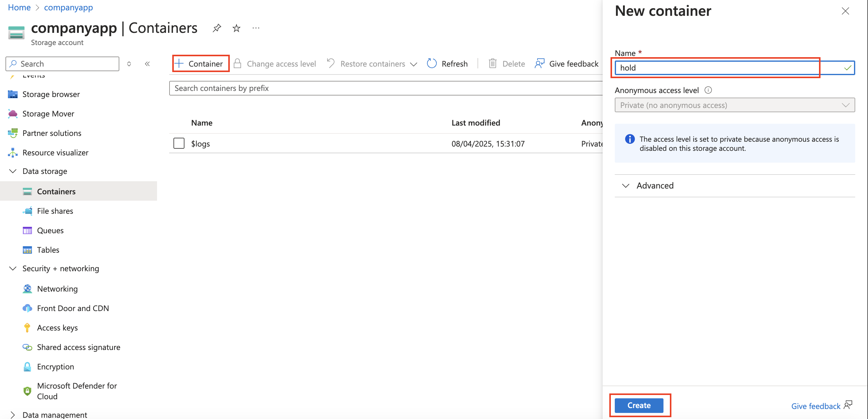Click the Create button

(x=639, y=406)
